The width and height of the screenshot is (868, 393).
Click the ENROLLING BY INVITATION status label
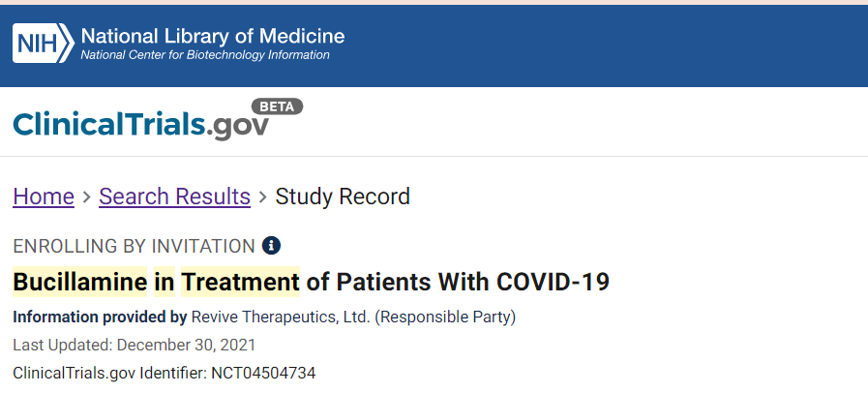[134, 246]
